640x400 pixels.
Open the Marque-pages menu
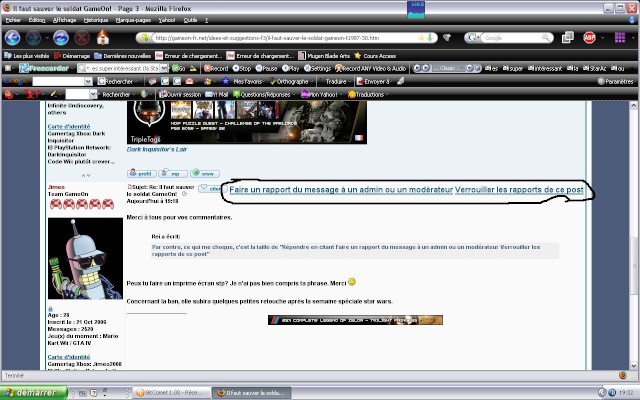tap(133, 20)
